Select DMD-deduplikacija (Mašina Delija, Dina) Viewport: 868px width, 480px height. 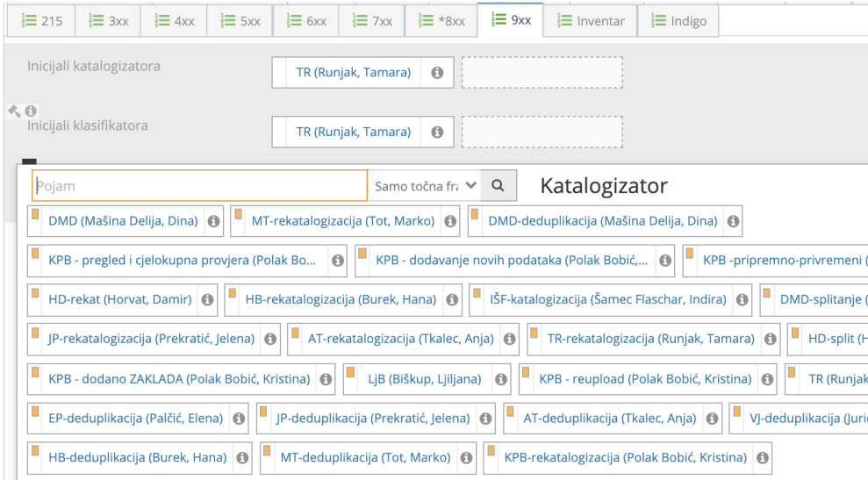point(602,221)
